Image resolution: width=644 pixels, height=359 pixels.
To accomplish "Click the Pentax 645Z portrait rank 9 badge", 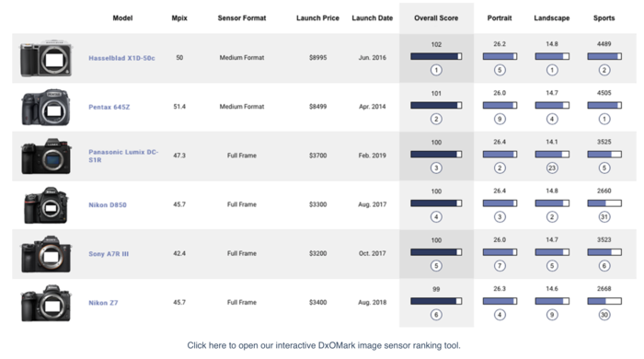I will coord(500,119).
